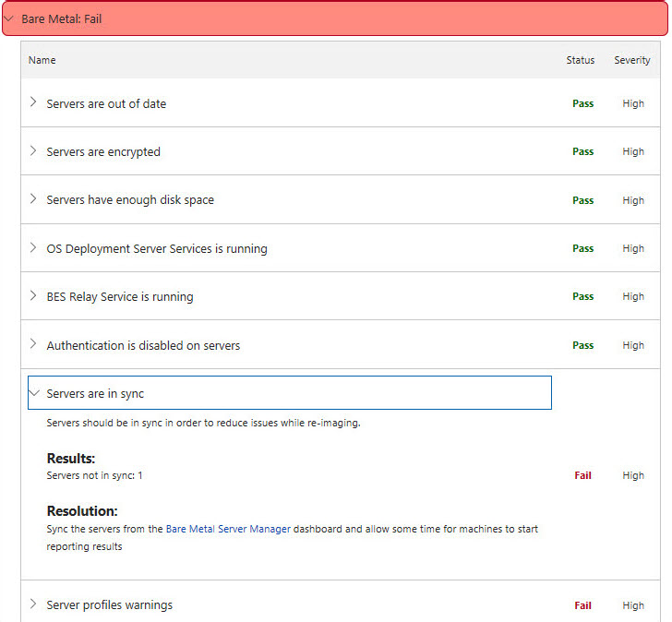Expand Authentication is disabled on servers row
The image size is (672, 622).
[34, 345]
